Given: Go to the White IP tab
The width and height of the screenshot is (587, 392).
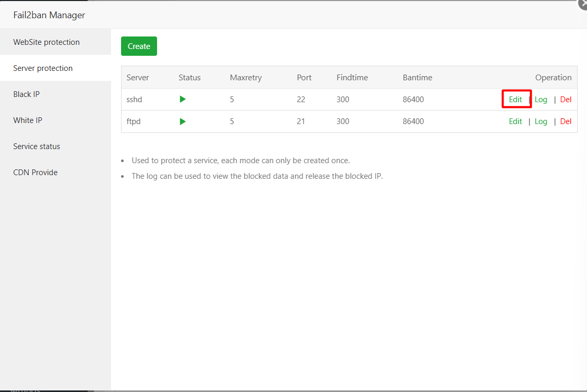Looking at the screenshot, I should (x=28, y=120).
